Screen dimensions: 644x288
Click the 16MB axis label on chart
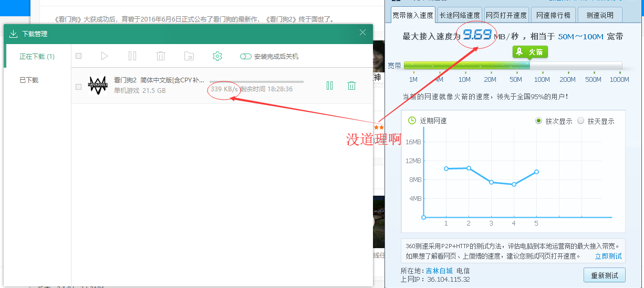tap(413, 142)
